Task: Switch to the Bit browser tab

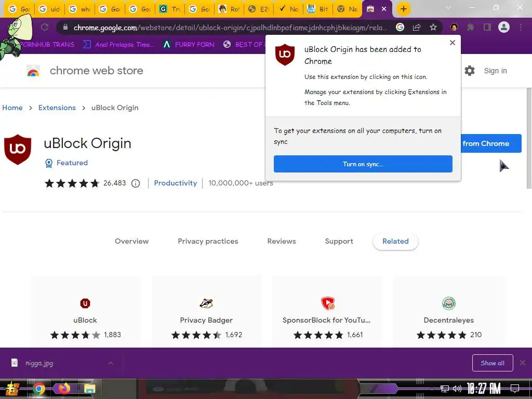Action: point(317,9)
